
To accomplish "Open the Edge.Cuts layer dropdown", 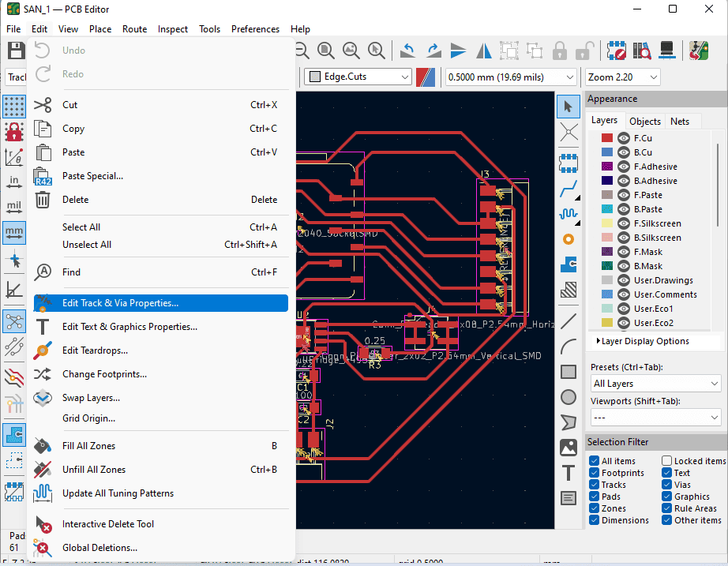I will pos(358,77).
